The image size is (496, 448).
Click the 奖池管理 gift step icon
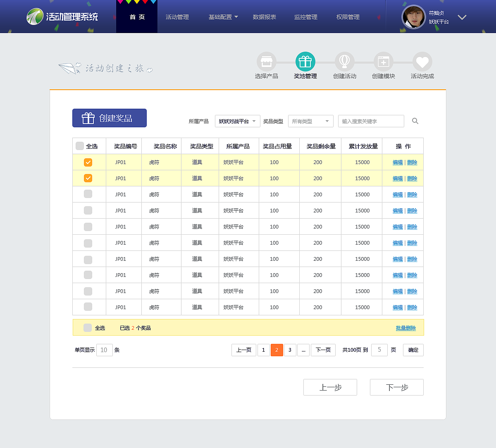pyautogui.click(x=305, y=61)
